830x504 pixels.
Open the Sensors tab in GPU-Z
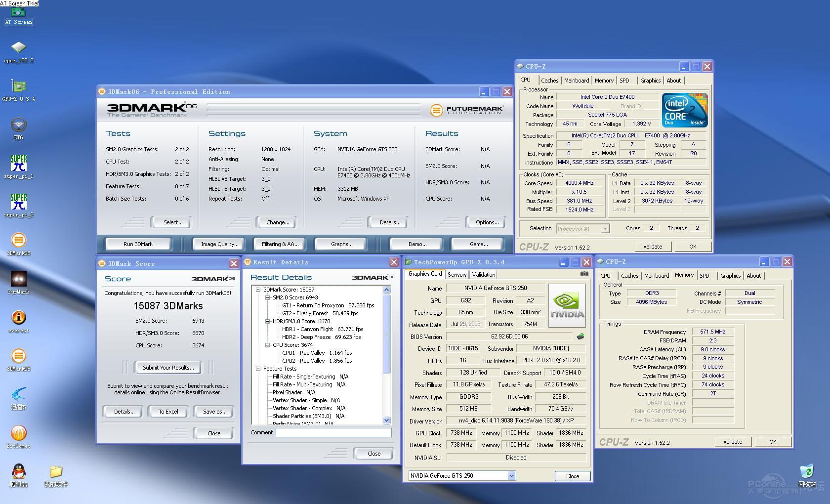[457, 275]
